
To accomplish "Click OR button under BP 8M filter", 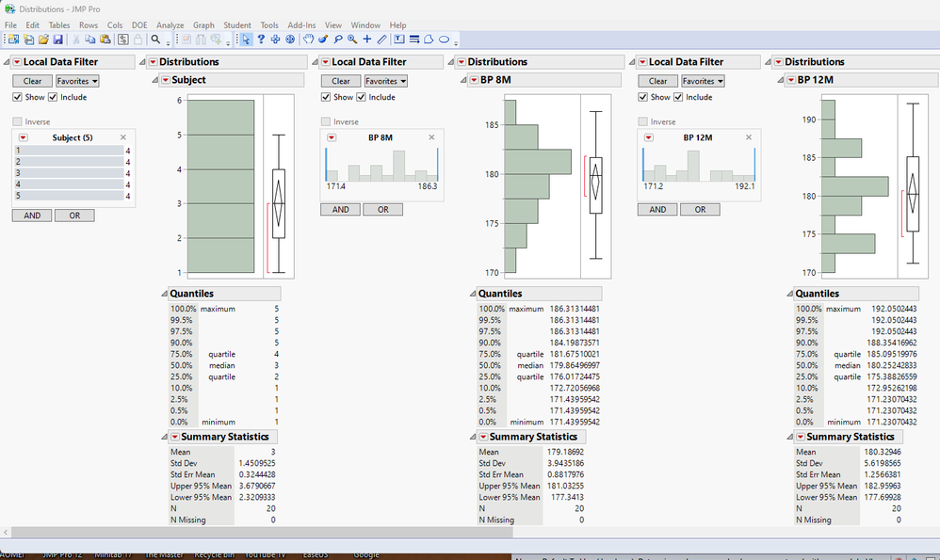I will (x=383, y=210).
